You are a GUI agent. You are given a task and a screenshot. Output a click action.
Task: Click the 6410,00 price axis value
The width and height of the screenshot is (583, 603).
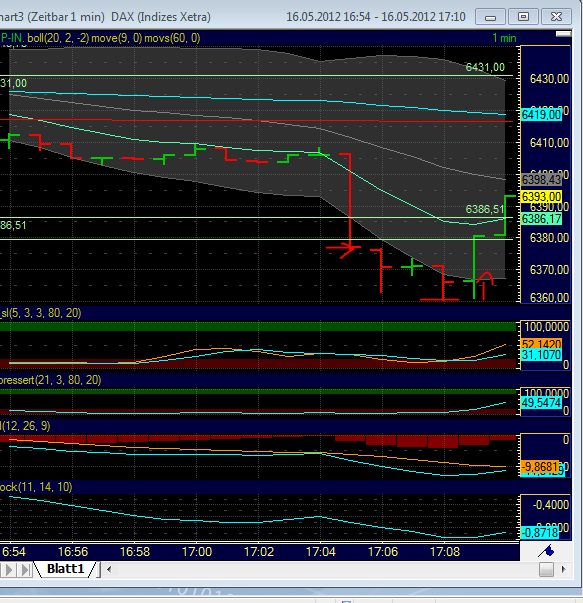(x=549, y=143)
